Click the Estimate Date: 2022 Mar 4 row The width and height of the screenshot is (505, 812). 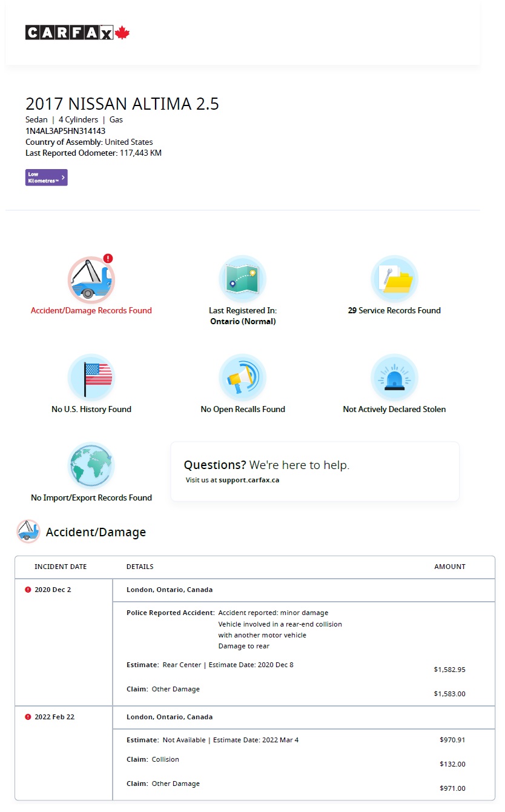(x=213, y=740)
